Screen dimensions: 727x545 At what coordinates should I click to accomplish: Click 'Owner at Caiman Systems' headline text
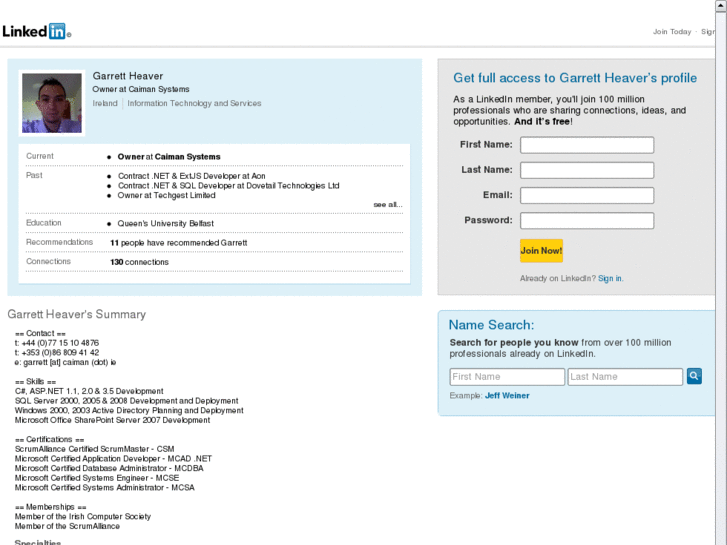click(x=141, y=89)
